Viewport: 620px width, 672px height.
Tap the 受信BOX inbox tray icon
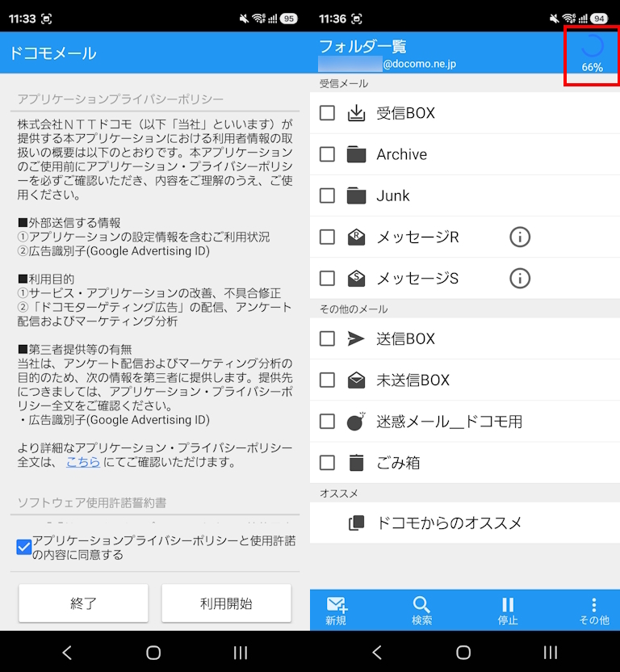pyautogui.click(x=356, y=113)
